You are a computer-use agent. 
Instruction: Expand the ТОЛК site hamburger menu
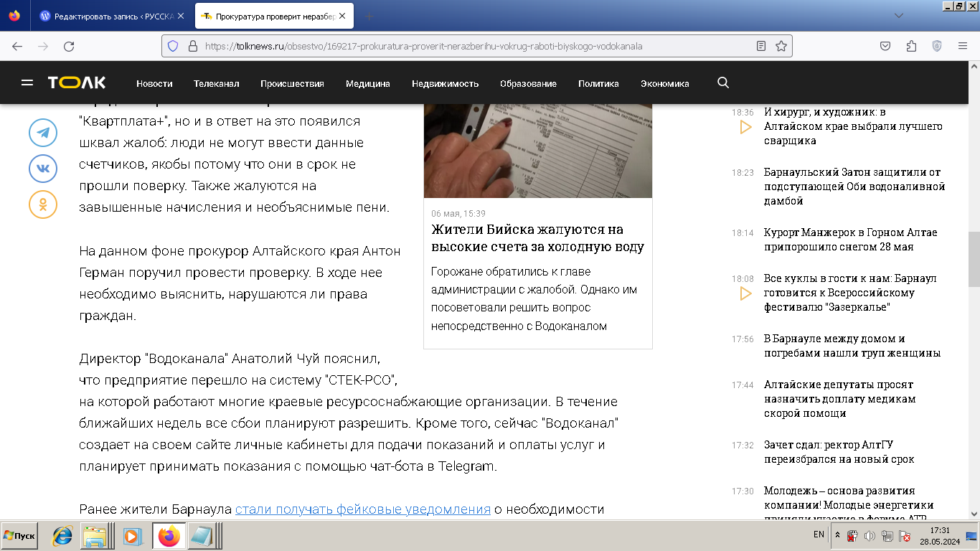tap(27, 83)
